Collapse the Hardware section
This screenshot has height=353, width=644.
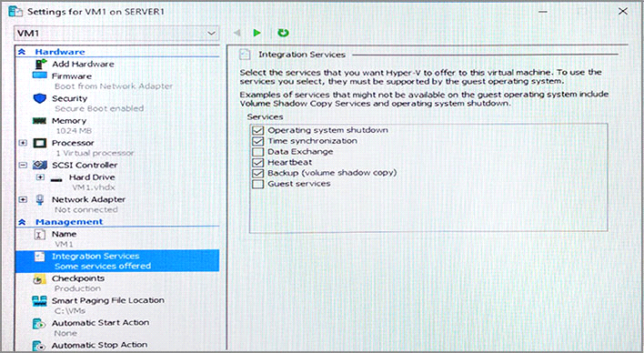coord(22,52)
